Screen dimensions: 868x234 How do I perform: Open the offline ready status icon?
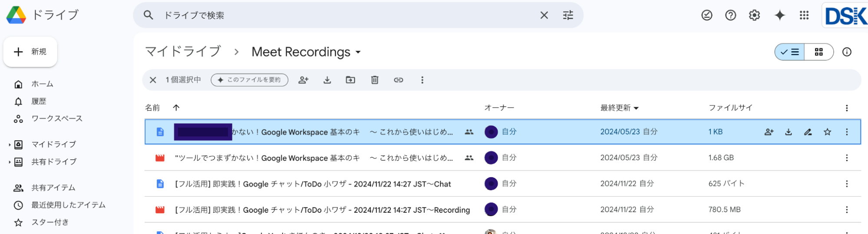click(707, 15)
